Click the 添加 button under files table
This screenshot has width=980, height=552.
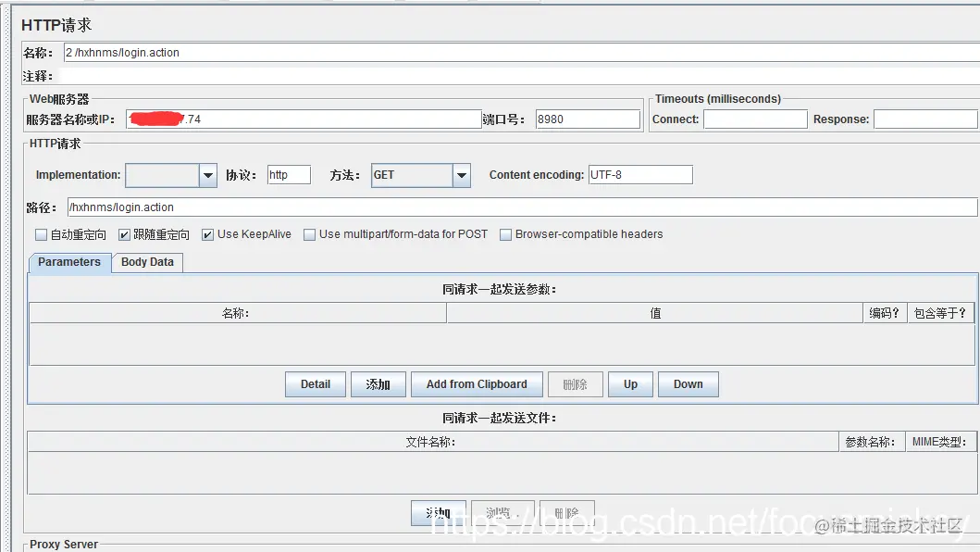click(x=438, y=513)
